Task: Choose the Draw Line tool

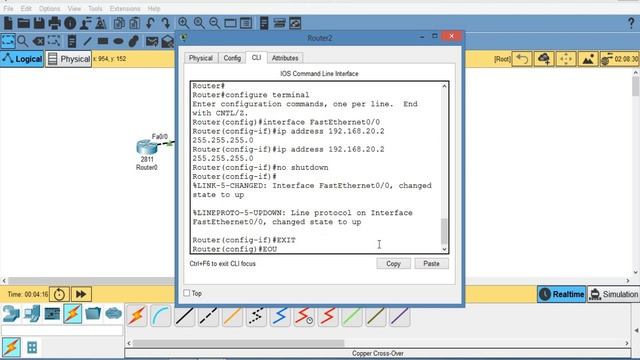Action: tap(87, 41)
